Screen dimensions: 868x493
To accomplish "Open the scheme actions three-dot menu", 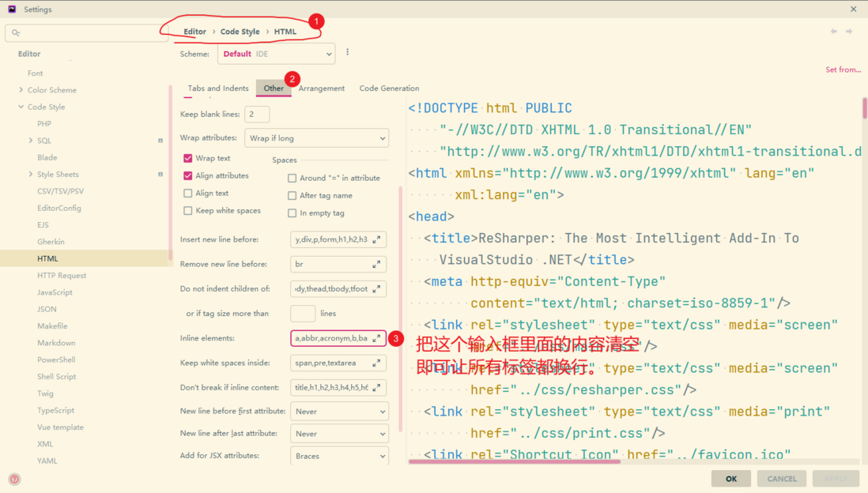I will [348, 52].
